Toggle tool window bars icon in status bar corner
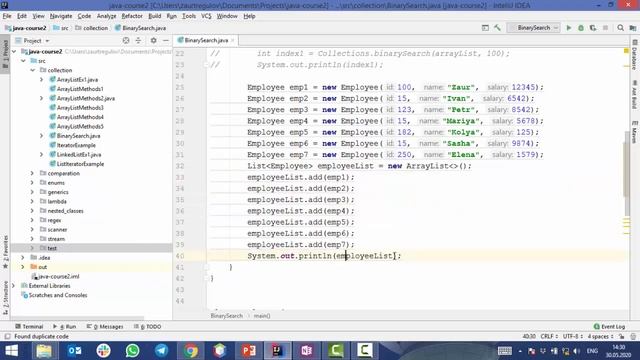This screenshot has height=360, width=640. 7,337
